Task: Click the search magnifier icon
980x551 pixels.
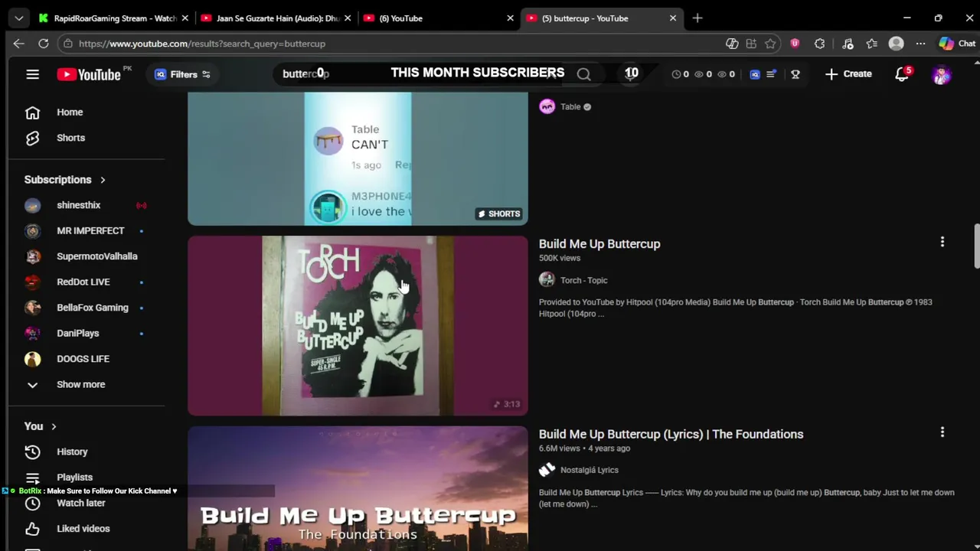Action: [584, 74]
